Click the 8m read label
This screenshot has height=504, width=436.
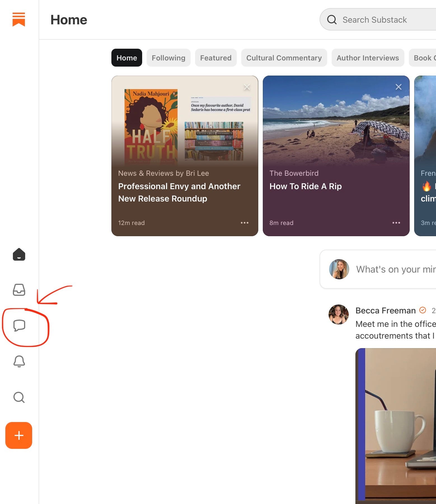(281, 223)
